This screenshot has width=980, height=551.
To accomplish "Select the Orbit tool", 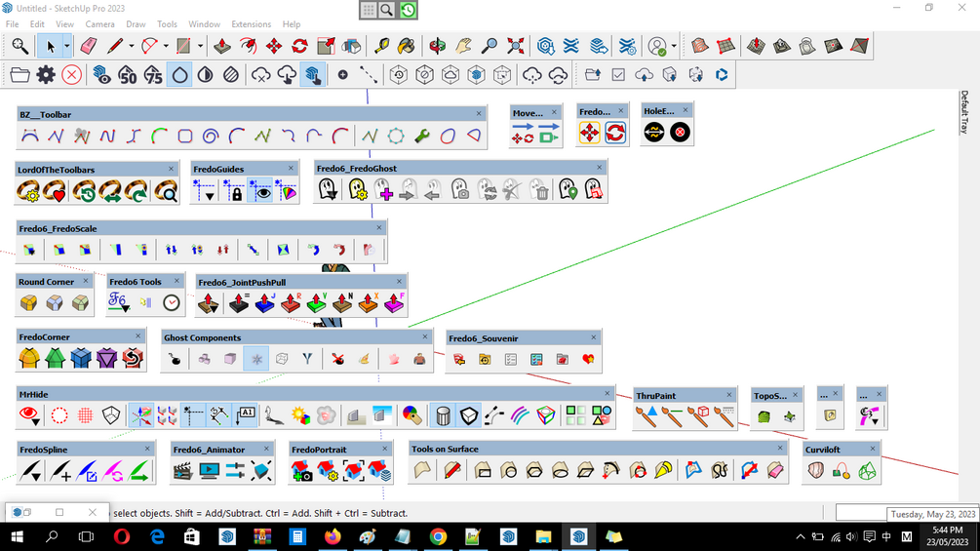I will [438, 46].
